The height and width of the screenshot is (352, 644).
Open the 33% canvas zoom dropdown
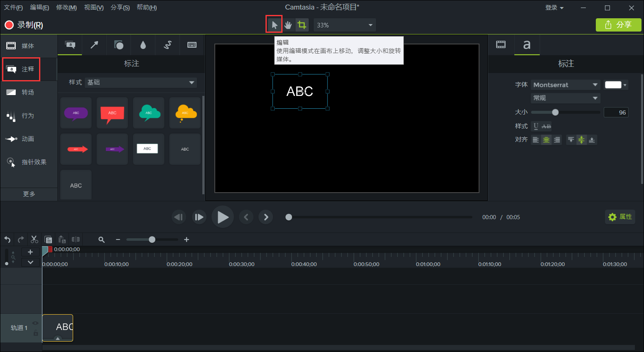click(344, 25)
